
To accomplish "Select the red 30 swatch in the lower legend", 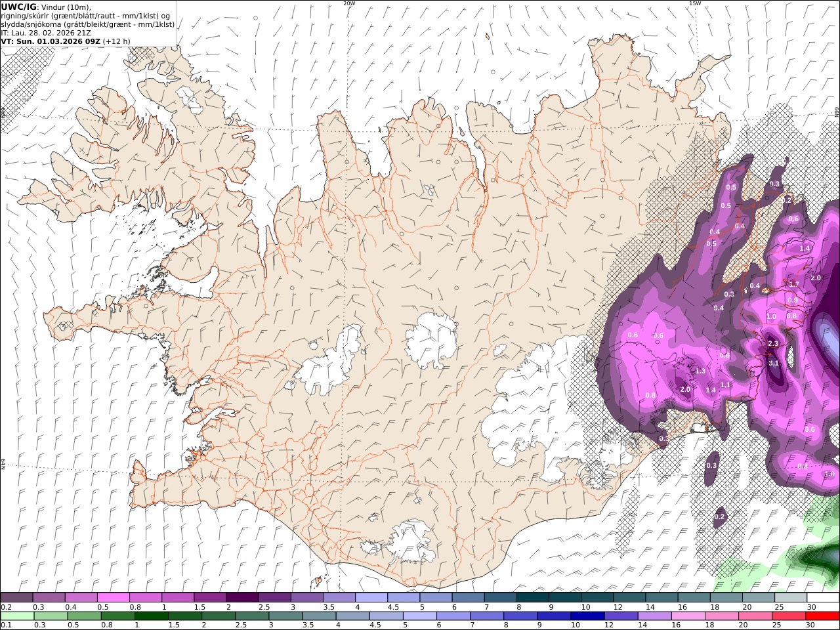I will (822, 616).
